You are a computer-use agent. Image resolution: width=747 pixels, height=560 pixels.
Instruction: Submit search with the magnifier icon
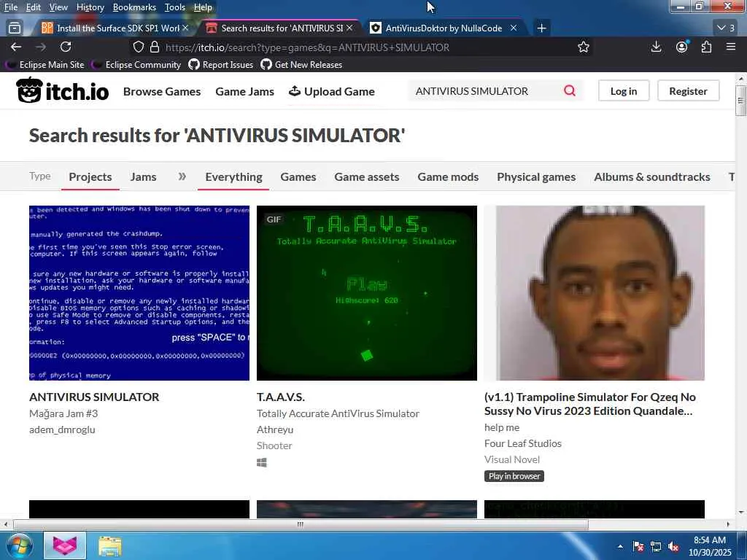pos(569,90)
